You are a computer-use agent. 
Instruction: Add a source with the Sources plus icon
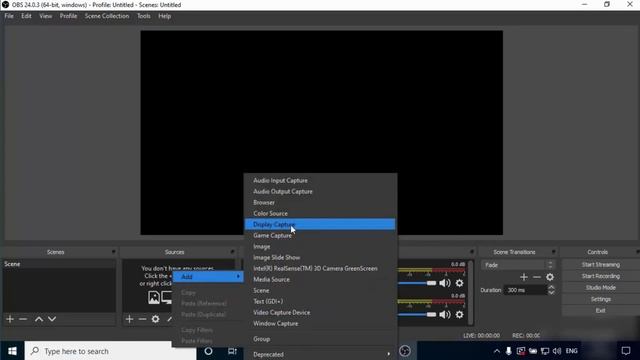(x=129, y=319)
